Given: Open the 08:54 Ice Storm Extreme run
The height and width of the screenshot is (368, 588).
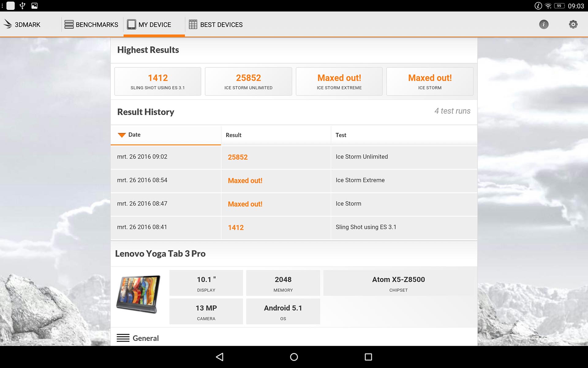Looking at the screenshot, I should [x=294, y=181].
